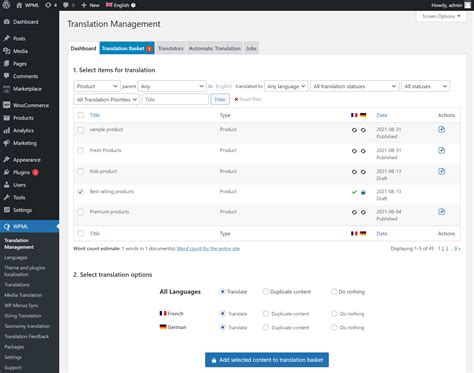The height and width of the screenshot is (373, 474).
Task: Click the Howdy, admin account menu
Action: pos(452,5)
